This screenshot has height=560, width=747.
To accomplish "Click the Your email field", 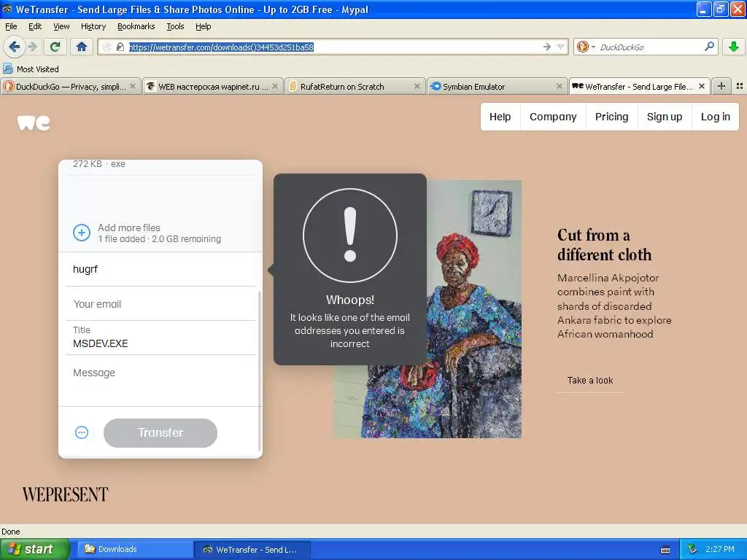I will (x=160, y=304).
